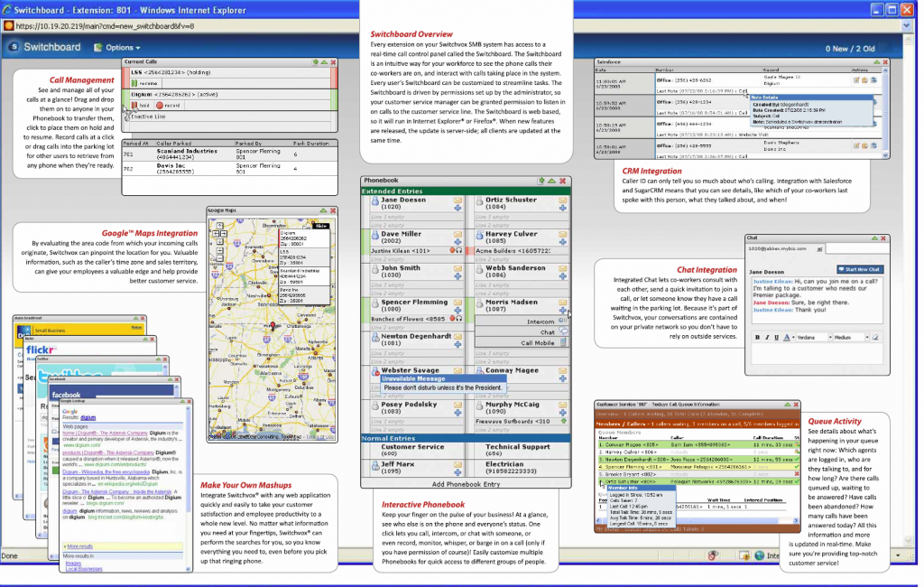Record Dave Miller's call with Justine Kilean
The height and width of the screenshot is (587, 924).
(x=452, y=251)
